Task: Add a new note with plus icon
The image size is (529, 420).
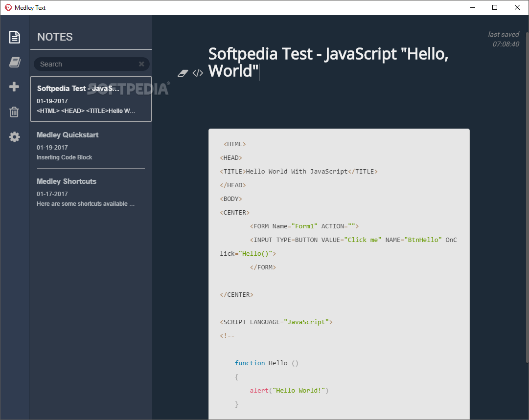Action: (x=14, y=87)
